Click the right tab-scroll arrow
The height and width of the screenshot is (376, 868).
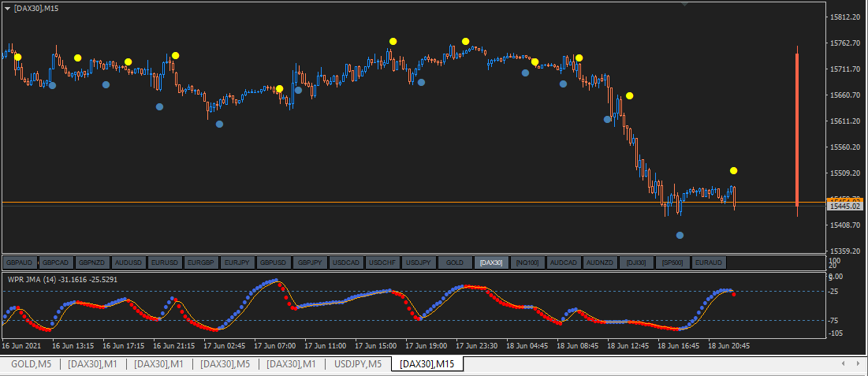pyautogui.click(x=859, y=364)
